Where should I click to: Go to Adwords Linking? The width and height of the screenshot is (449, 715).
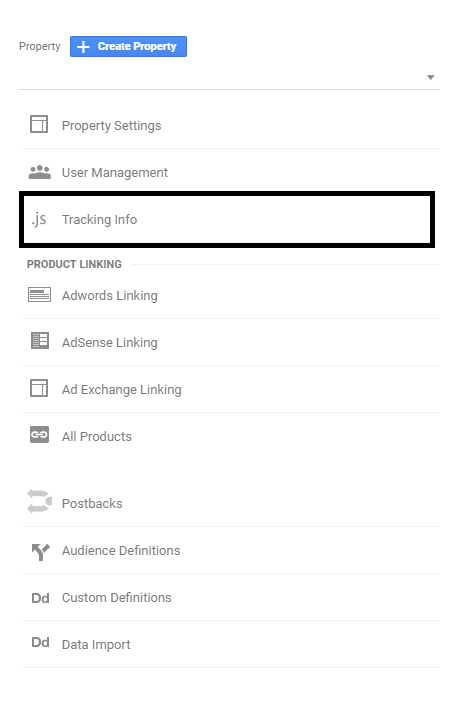click(230, 295)
